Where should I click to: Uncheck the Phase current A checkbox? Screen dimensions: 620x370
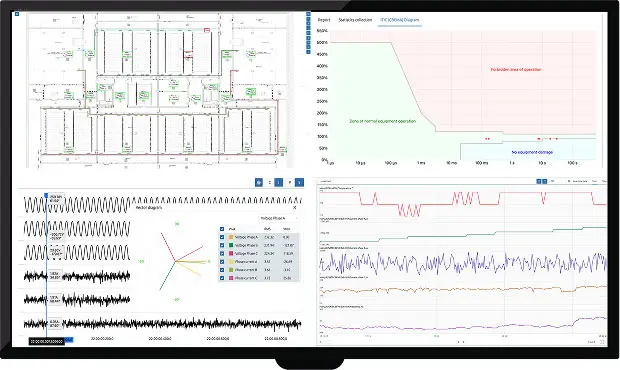pos(222,262)
